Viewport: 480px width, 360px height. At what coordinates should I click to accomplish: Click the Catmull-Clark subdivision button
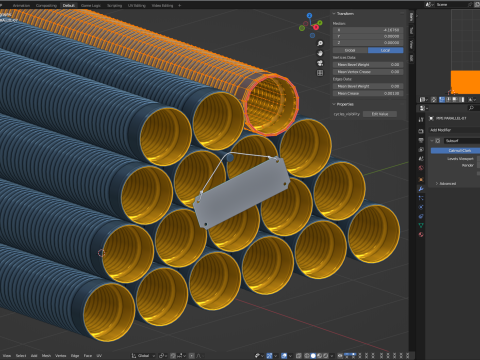[x=455, y=151]
